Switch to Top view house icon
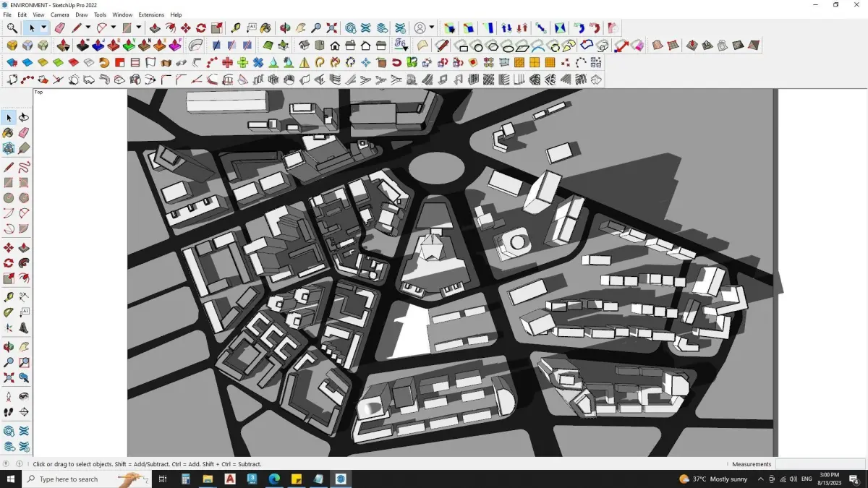The width and height of the screenshot is (868, 488). pyautogui.click(x=319, y=46)
